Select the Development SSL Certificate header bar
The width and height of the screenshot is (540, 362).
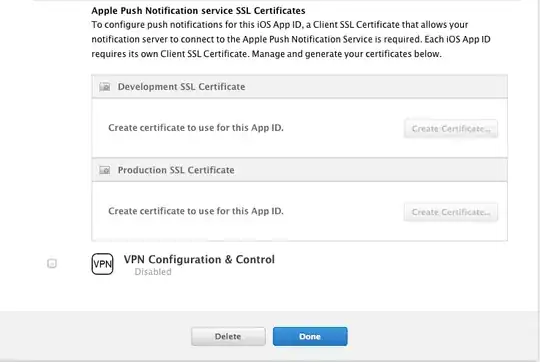299,87
